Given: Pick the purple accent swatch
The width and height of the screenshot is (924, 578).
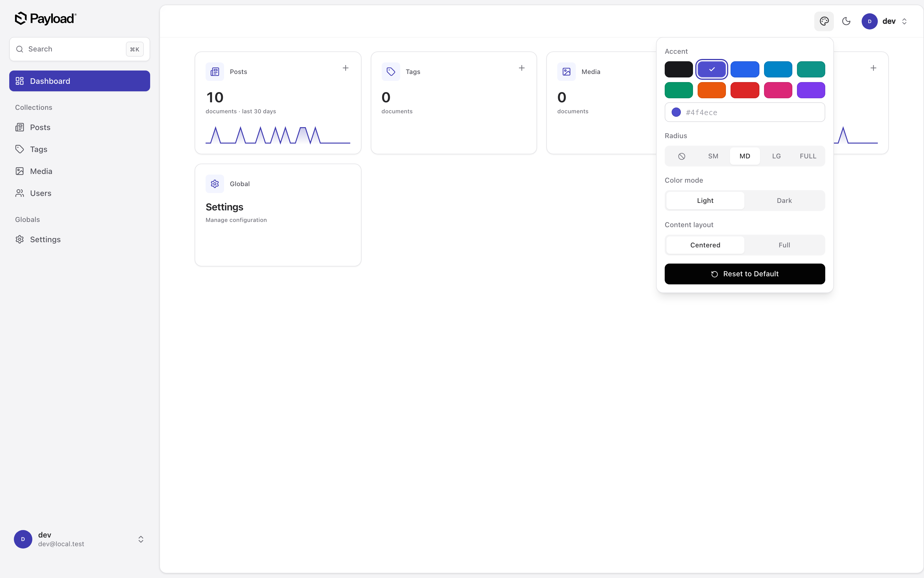Looking at the screenshot, I should (811, 90).
